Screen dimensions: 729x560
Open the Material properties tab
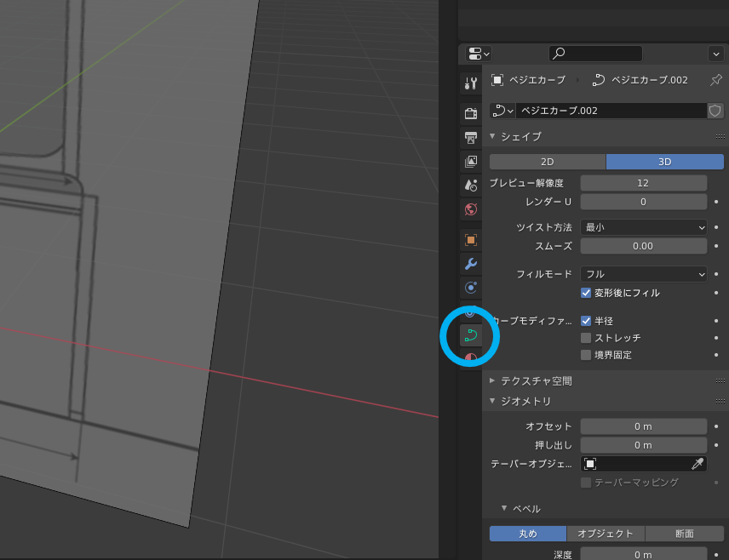tap(470, 357)
